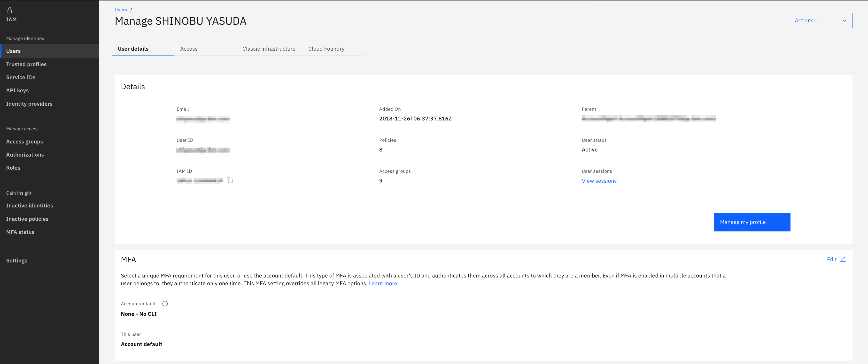The width and height of the screenshot is (868, 364).
Task: Open Identity providers from the sidebar
Action: click(x=29, y=103)
